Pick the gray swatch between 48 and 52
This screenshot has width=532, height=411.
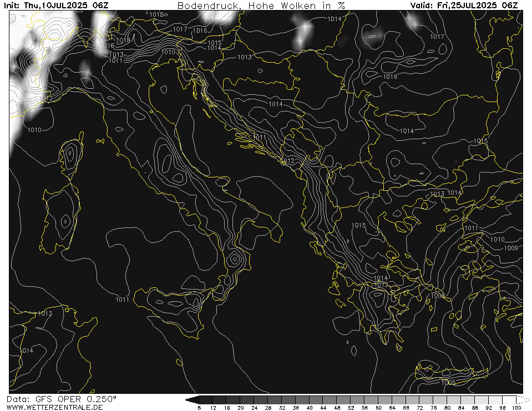click(344, 400)
